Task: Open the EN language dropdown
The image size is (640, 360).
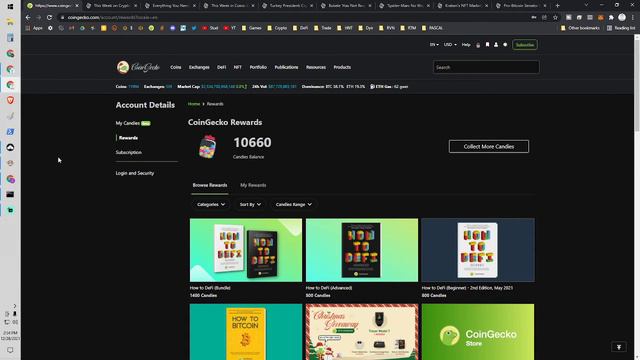Action: click(434, 45)
